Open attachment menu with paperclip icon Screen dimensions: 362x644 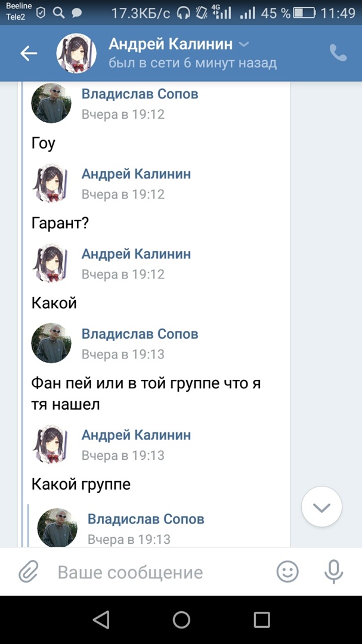27,572
